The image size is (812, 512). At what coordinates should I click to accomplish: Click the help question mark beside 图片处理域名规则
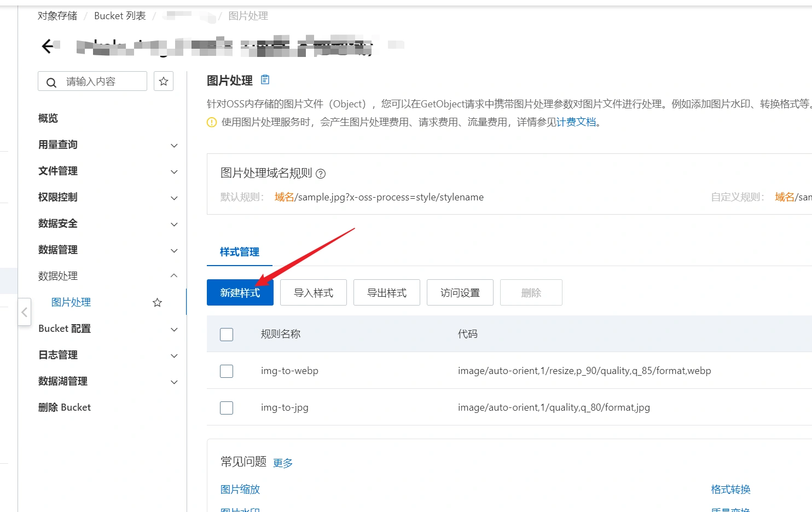tap(321, 174)
